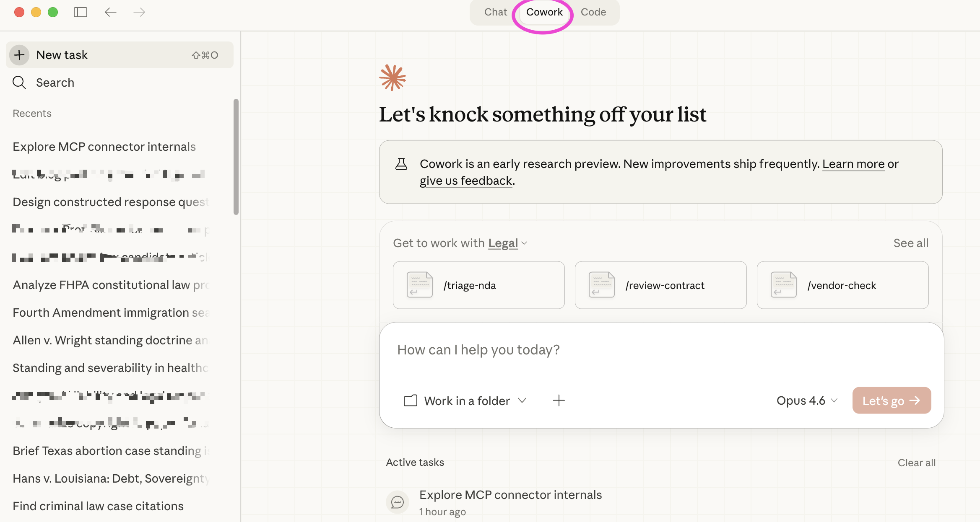Open the Work in a folder dropdown

click(465, 401)
